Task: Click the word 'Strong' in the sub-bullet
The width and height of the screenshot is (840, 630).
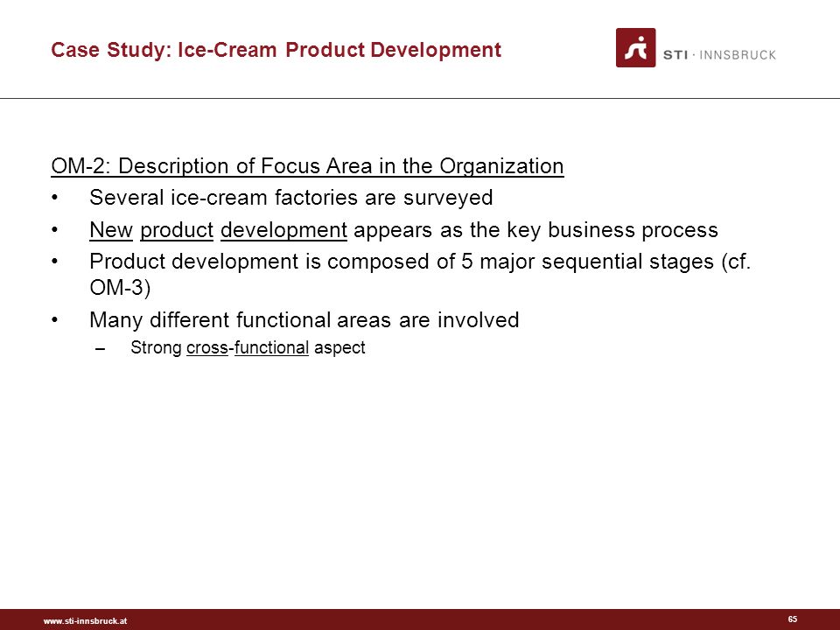Action: coord(156,347)
